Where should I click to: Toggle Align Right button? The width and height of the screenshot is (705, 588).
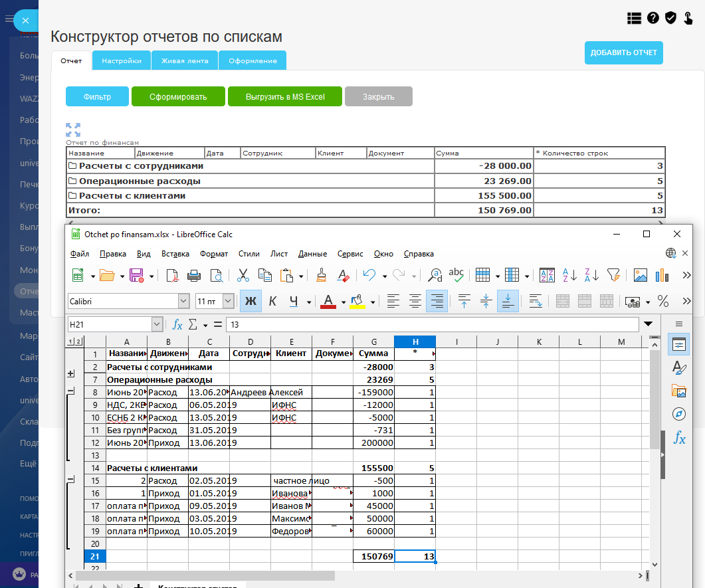(x=437, y=301)
